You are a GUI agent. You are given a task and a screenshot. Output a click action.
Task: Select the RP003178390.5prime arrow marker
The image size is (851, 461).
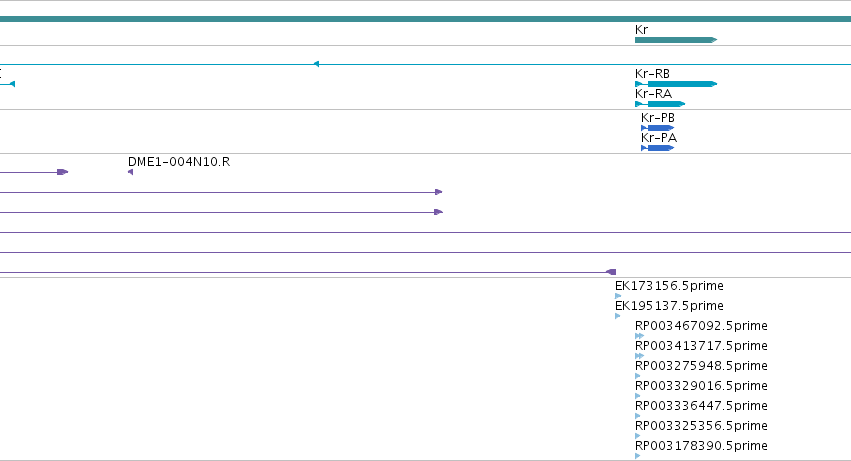(638, 456)
